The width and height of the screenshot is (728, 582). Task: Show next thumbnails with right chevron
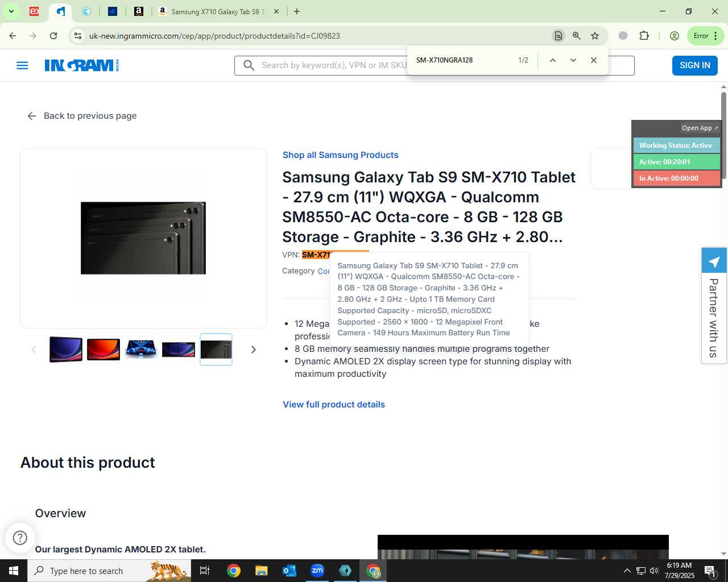[x=254, y=350]
